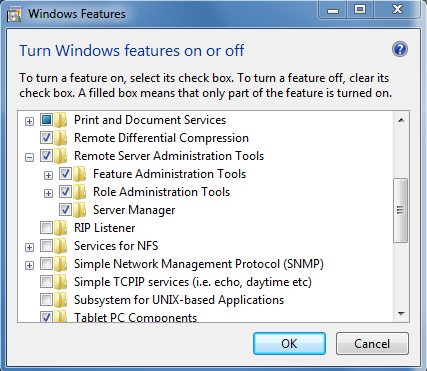427x371 pixels.
Task: Toggle the Print and Document Services checkbox
Action: coord(46,119)
